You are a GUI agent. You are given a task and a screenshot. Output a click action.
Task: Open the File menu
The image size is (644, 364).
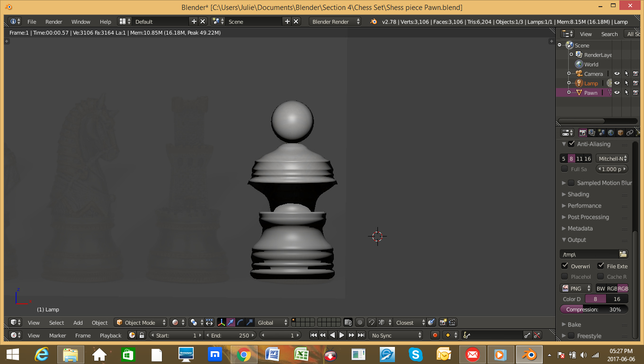tap(32, 21)
